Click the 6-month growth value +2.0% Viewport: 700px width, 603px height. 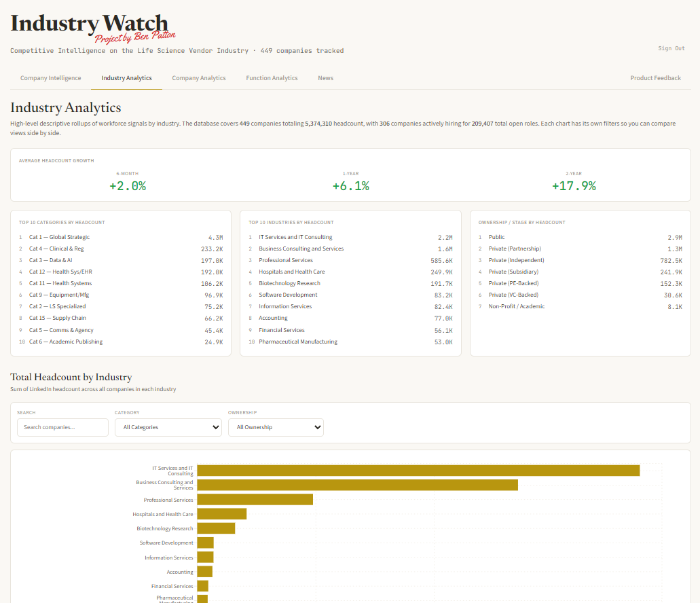pos(128,186)
